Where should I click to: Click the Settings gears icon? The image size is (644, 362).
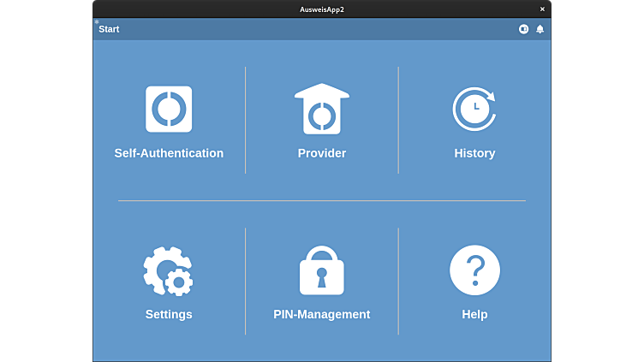click(x=169, y=270)
